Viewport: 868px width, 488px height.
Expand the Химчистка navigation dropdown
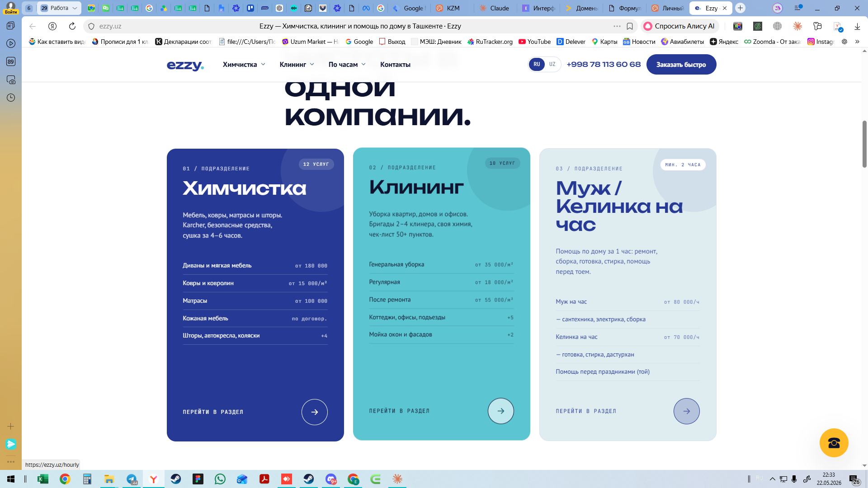[244, 65]
